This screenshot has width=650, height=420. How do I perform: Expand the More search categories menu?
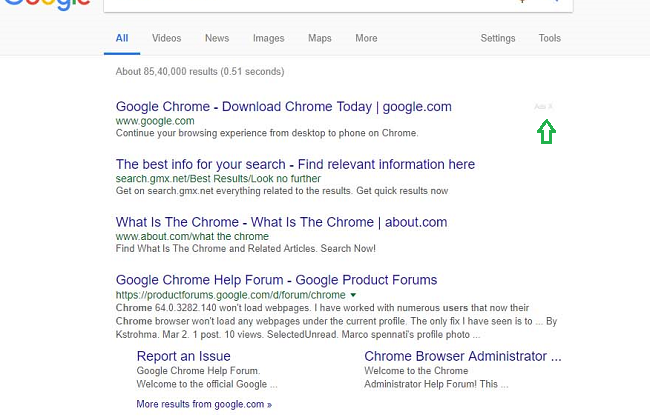click(366, 39)
